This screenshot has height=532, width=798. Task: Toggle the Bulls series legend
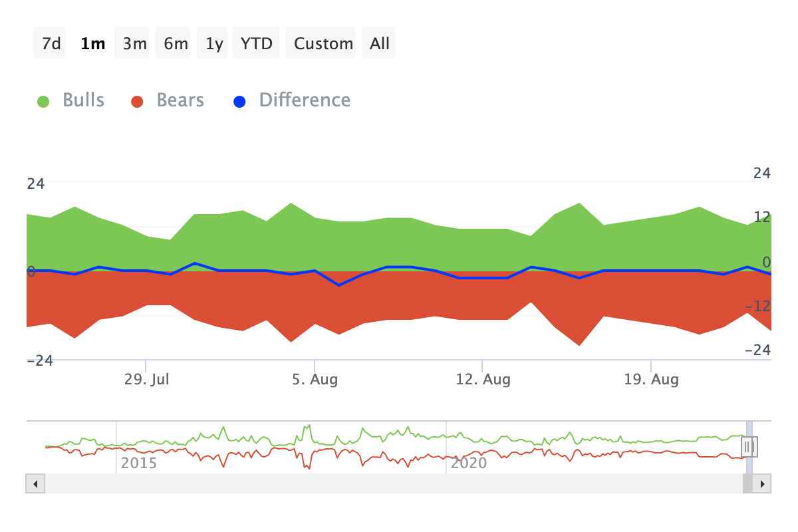(x=83, y=100)
